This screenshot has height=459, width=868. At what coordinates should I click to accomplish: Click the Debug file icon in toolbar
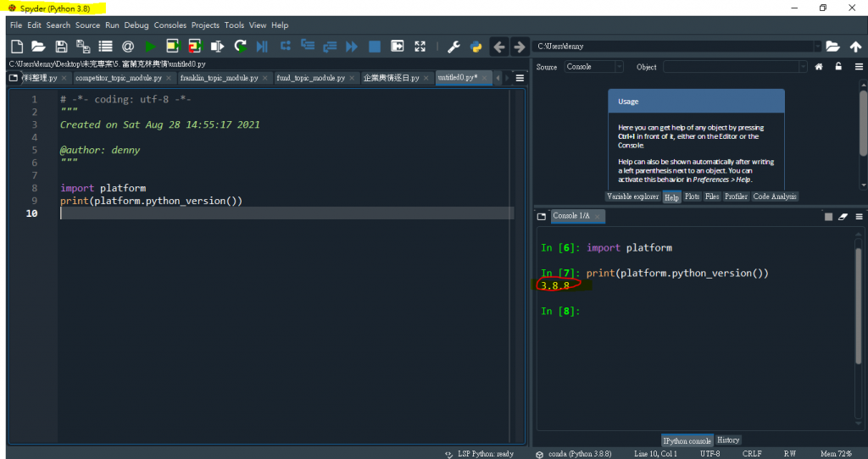click(x=262, y=47)
